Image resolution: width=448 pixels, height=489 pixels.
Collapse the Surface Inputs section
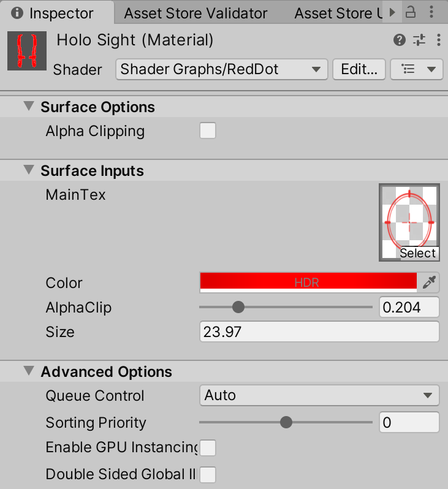(x=29, y=170)
